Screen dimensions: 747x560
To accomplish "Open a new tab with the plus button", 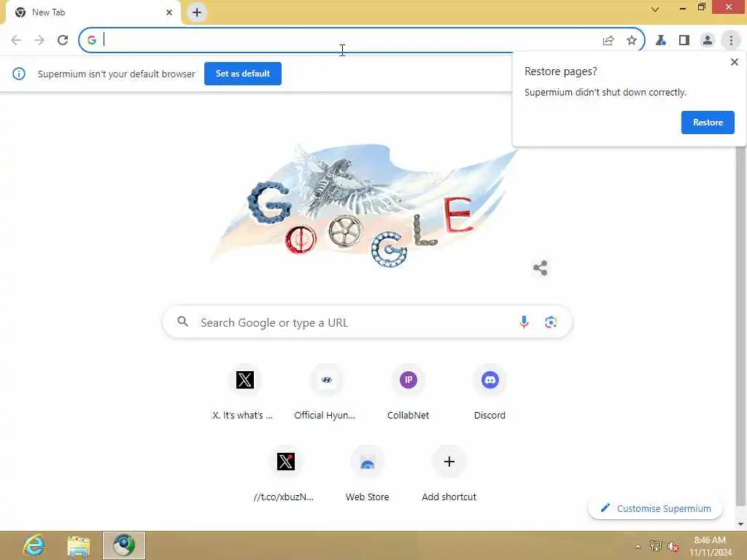I will [x=197, y=12].
